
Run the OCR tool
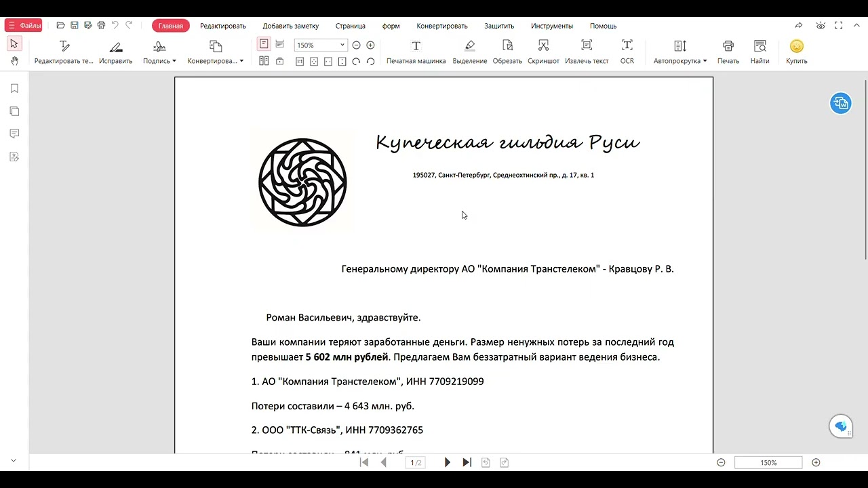[627, 53]
